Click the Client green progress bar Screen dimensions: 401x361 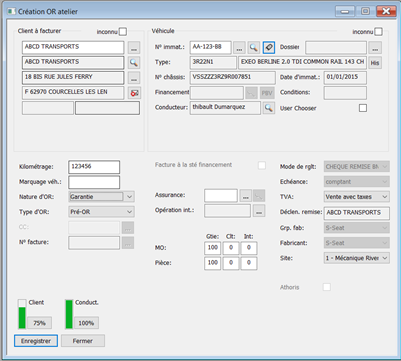coord(22,314)
